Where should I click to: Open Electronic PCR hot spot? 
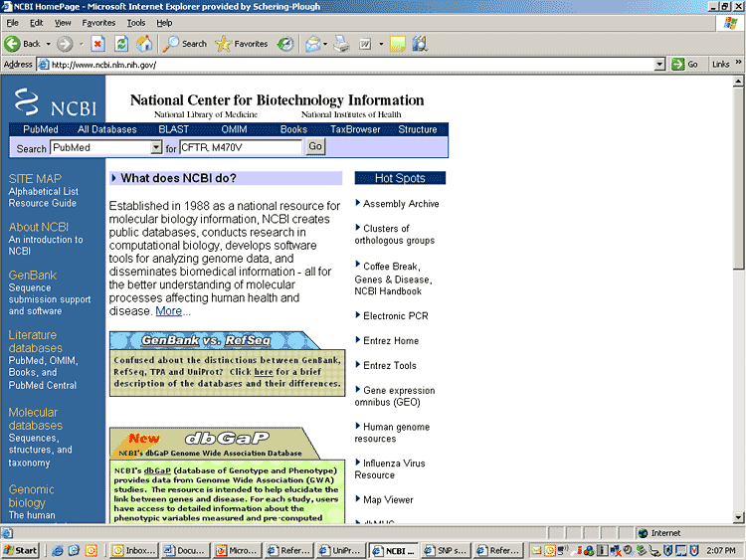click(x=395, y=316)
